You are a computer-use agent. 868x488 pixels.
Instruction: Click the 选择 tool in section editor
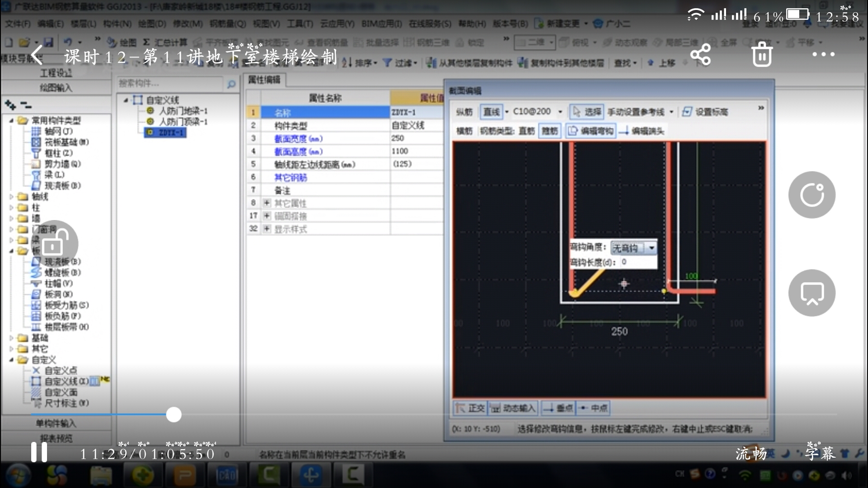586,112
